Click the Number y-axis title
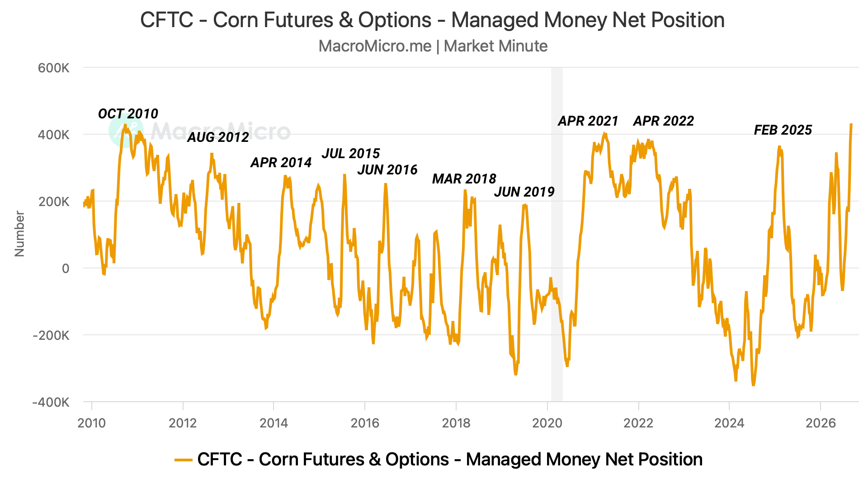The image size is (868, 488). 19,234
